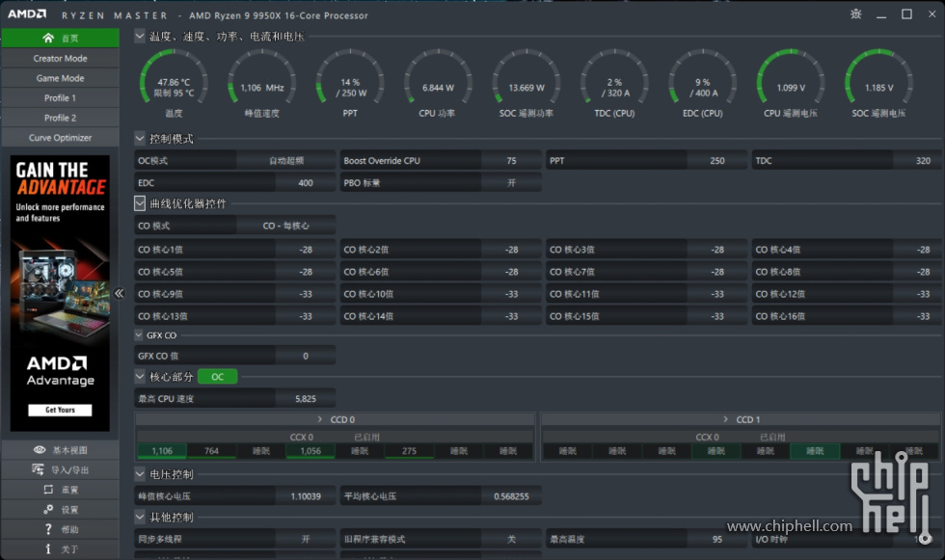Edit CO 核心11值 field
This screenshot has height=560, width=945.
(x=717, y=294)
